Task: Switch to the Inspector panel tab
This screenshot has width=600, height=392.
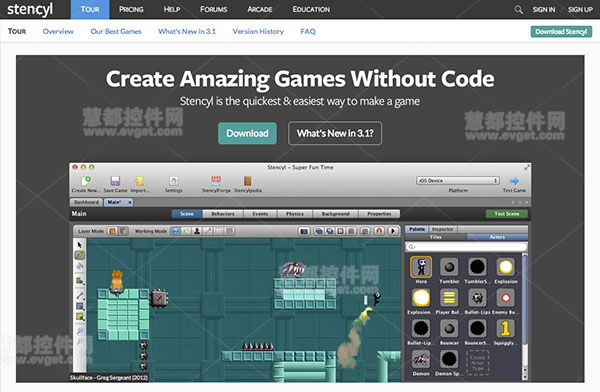Action: coord(443,229)
